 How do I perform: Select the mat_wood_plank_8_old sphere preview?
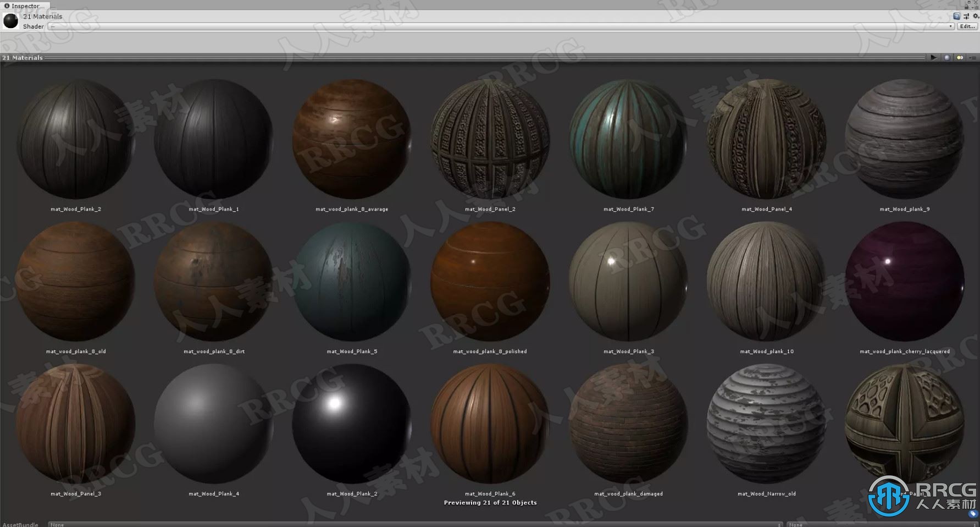point(76,281)
